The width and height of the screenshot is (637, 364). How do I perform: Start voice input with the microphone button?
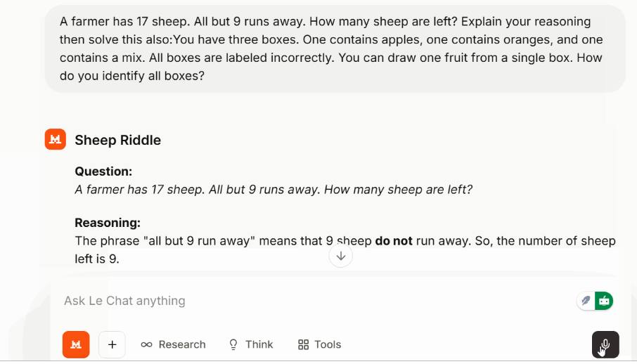[605, 344]
